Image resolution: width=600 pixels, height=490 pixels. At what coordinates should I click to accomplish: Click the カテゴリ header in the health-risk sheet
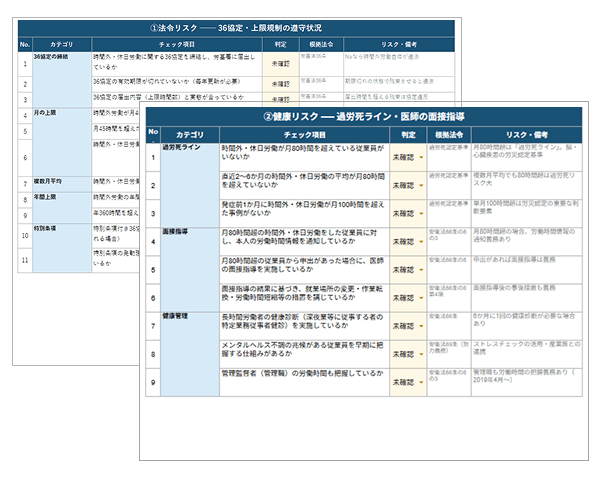pos(190,135)
